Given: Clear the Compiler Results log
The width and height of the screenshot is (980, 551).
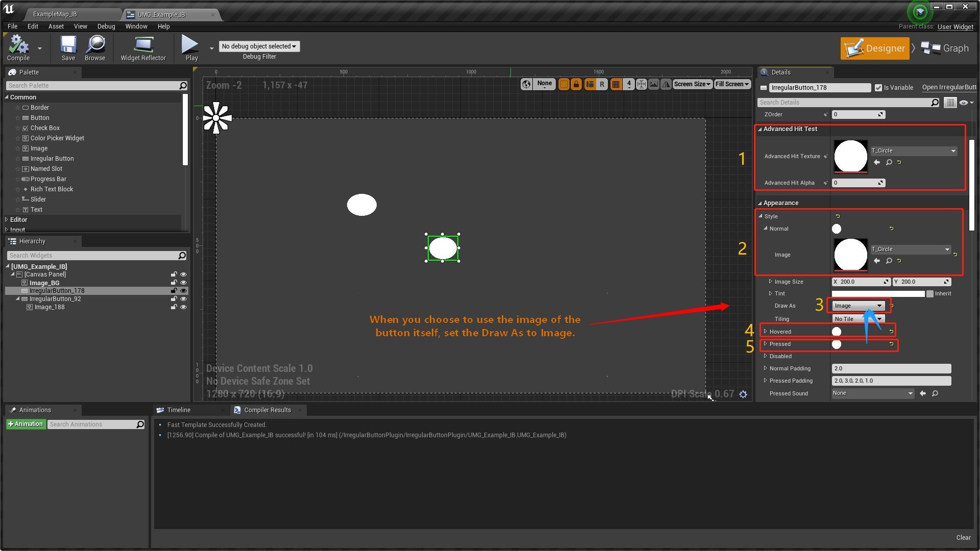Looking at the screenshot, I should (963, 537).
